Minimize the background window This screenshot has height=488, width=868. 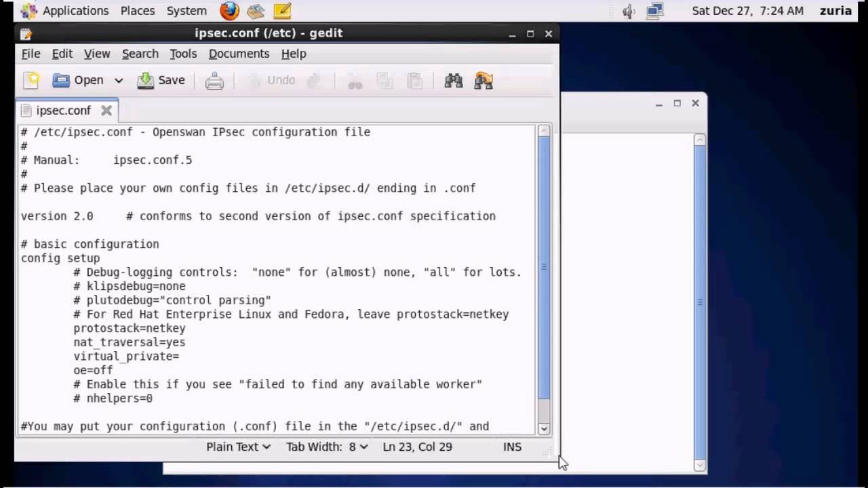(x=659, y=103)
